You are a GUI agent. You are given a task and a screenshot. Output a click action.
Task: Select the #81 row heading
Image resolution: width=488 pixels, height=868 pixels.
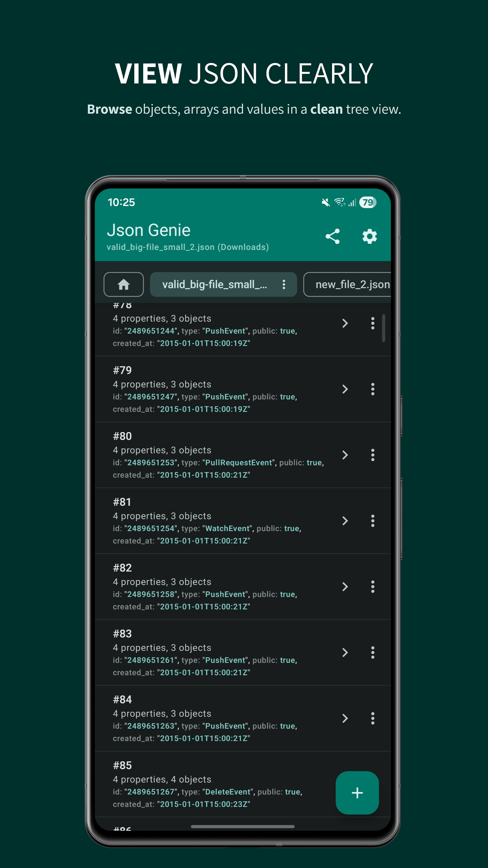(122, 502)
